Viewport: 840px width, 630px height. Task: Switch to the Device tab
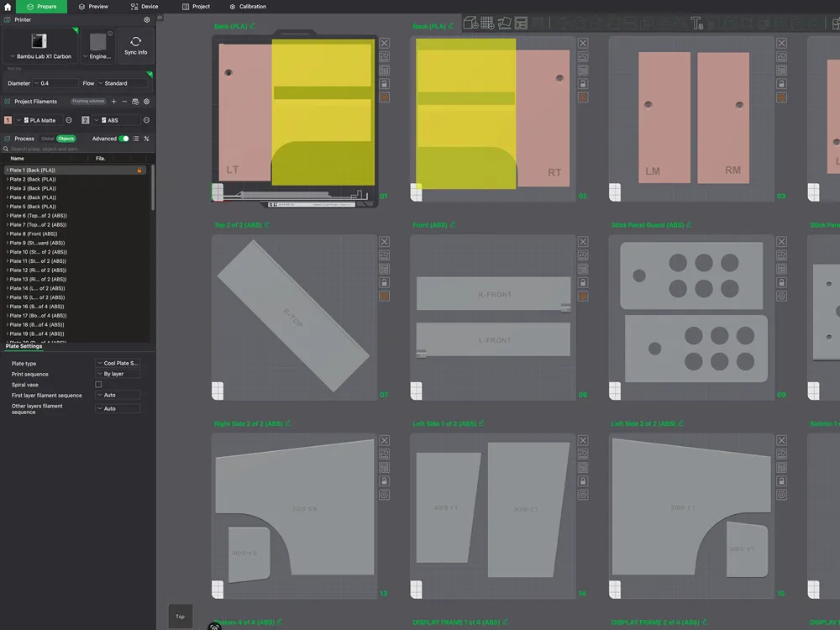pyautogui.click(x=144, y=7)
